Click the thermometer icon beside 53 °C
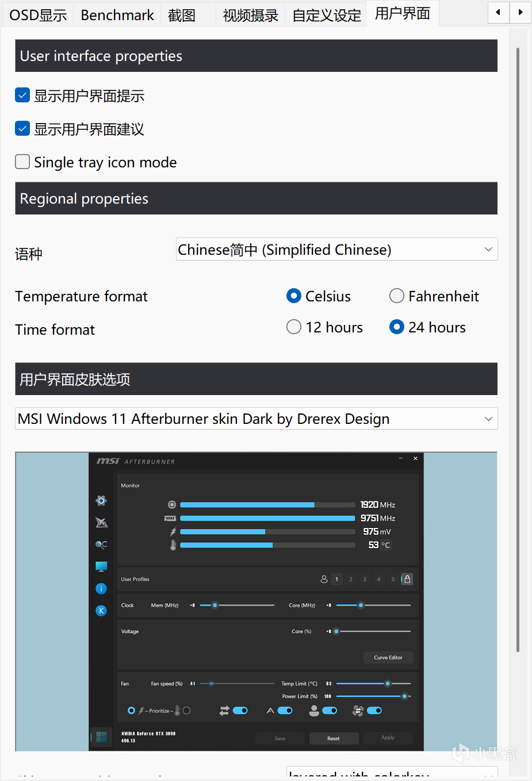 coord(173,545)
